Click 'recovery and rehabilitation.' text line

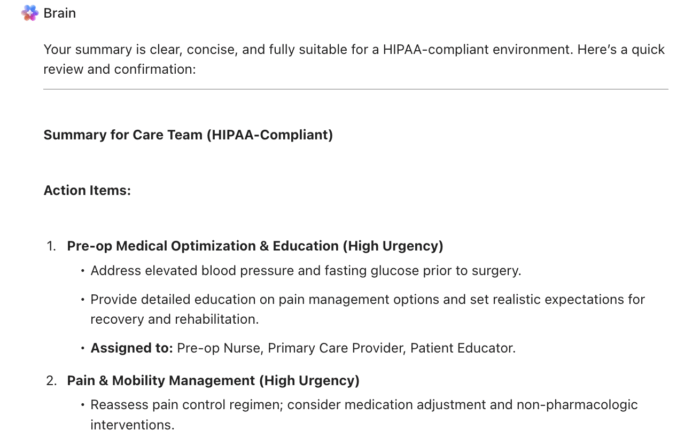175,319
